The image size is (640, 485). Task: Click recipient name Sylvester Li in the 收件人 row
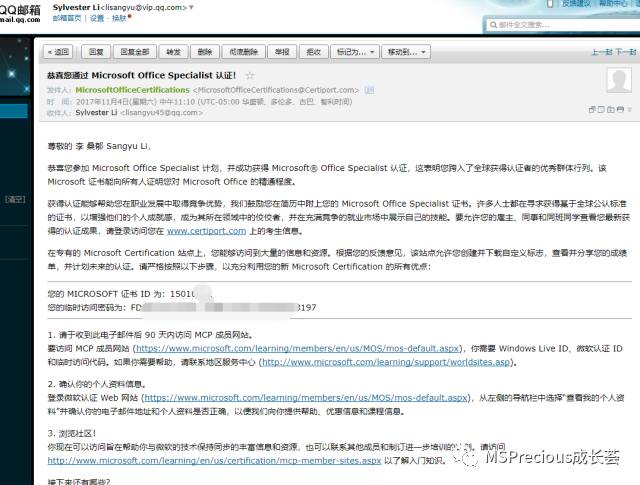pos(96,113)
